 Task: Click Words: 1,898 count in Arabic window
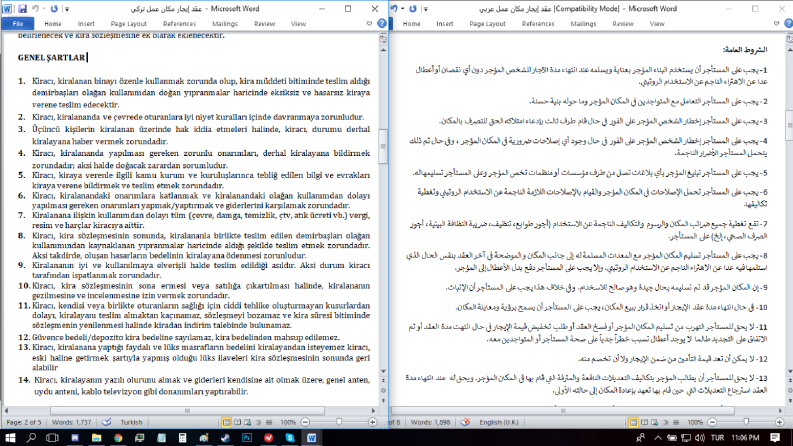(x=430, y=422)
